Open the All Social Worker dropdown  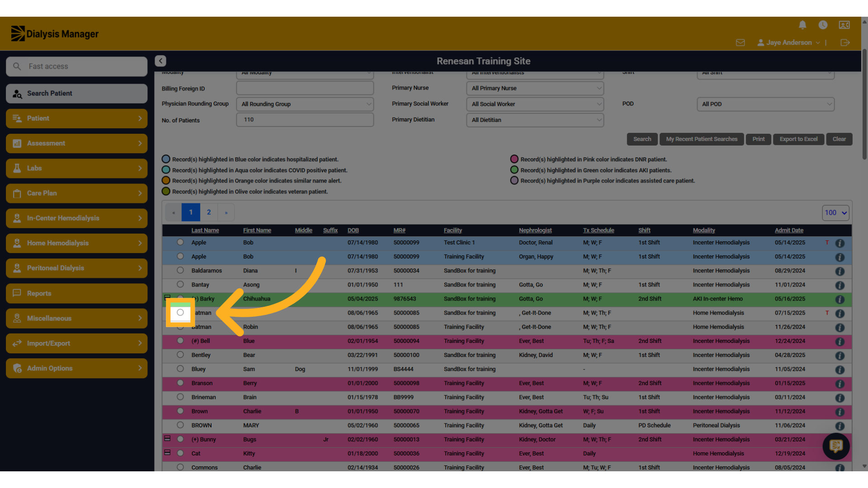pos(535,104)
